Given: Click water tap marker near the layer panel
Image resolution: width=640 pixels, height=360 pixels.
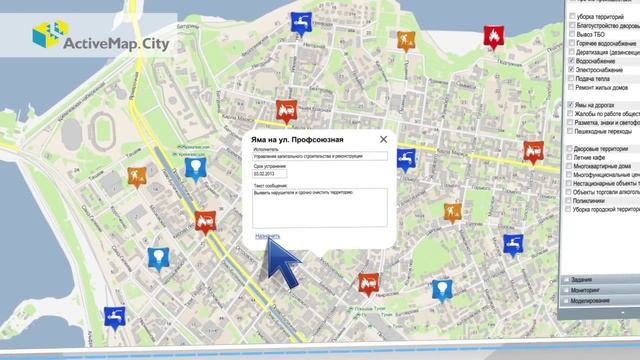Looking at the screenshot, I should [x=513, y=245].
